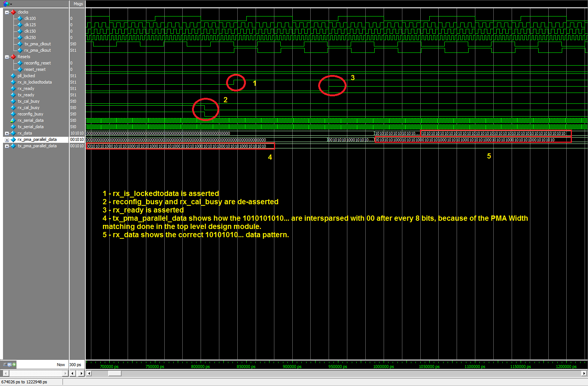Collapse the clocks group
Image resolution: width=588 pixels, height=386 pixels.
(7, 12)
